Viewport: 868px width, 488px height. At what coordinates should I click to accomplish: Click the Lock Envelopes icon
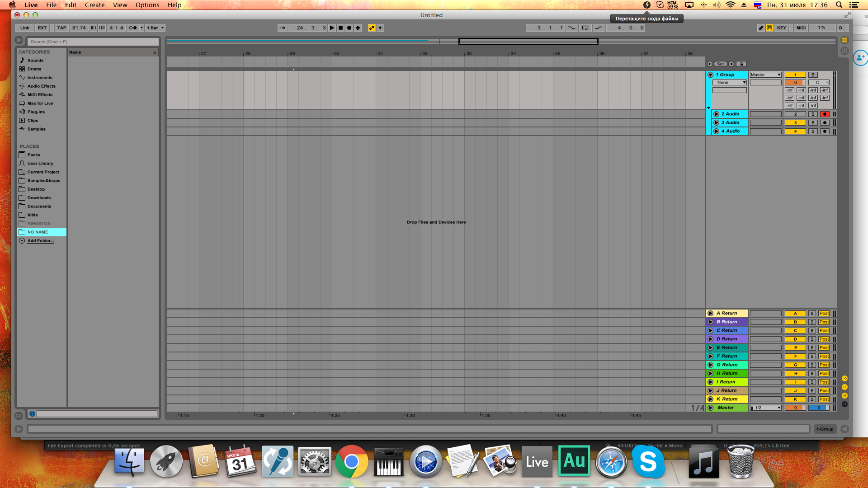(741, 64)
